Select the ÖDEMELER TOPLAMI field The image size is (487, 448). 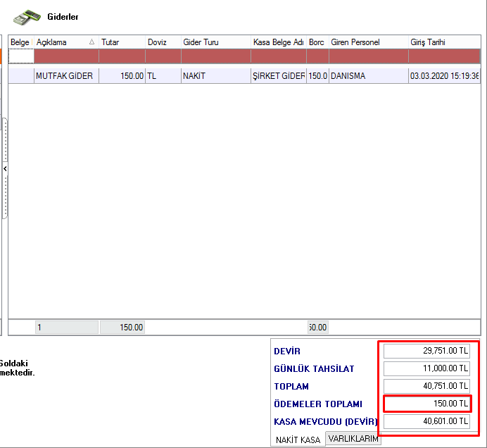[x=426, y=404]
